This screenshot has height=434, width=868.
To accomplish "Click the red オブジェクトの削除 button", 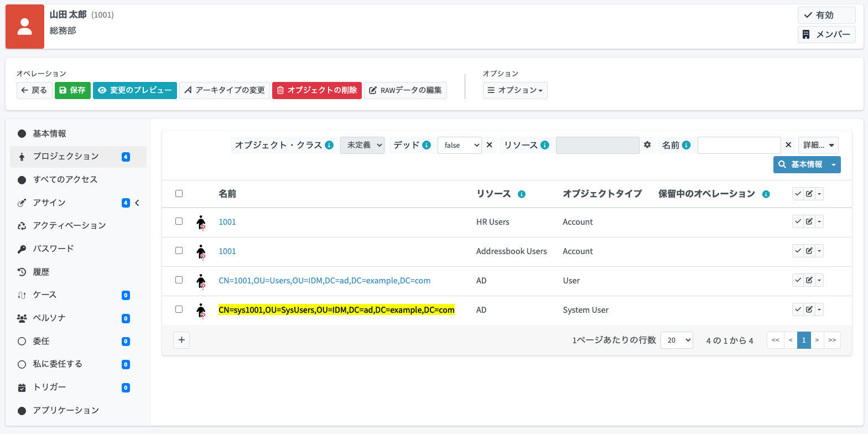I will point(317,90).
